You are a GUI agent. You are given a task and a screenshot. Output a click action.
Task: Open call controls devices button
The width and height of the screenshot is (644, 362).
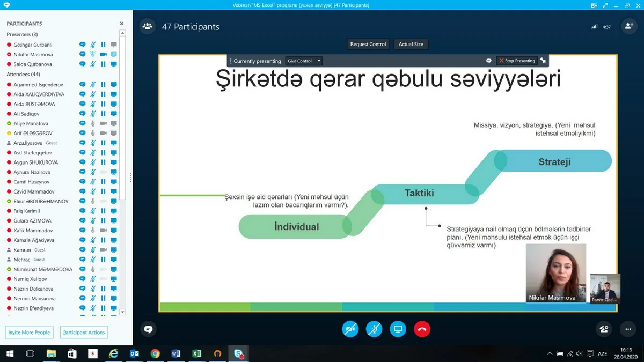click(605, 329)
